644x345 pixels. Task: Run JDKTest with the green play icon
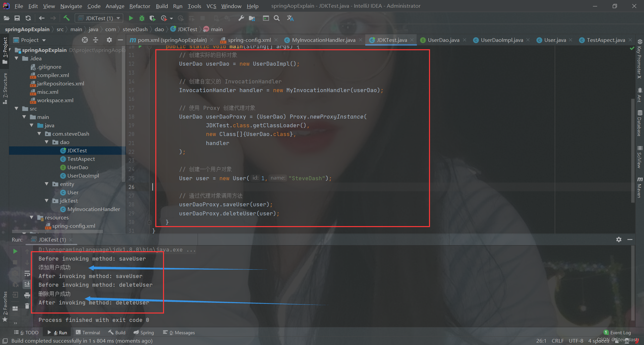pos(131,18)
